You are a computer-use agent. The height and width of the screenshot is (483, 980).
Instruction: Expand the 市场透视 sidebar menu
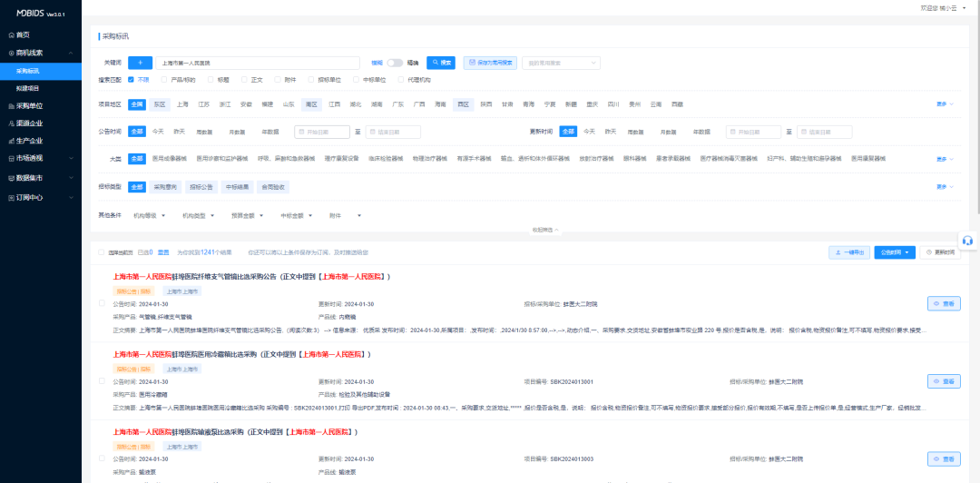(x=71, y=158)
